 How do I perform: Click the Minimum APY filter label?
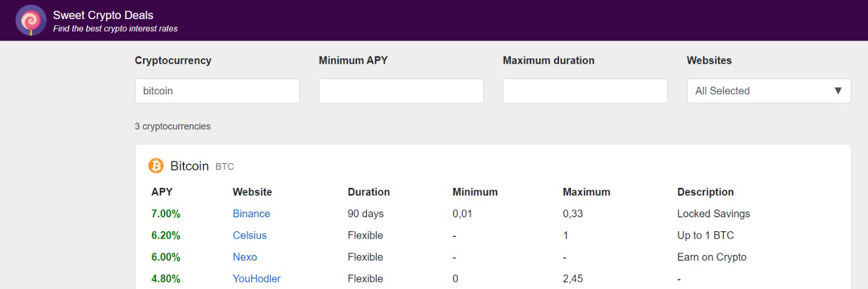click(353, 60)
